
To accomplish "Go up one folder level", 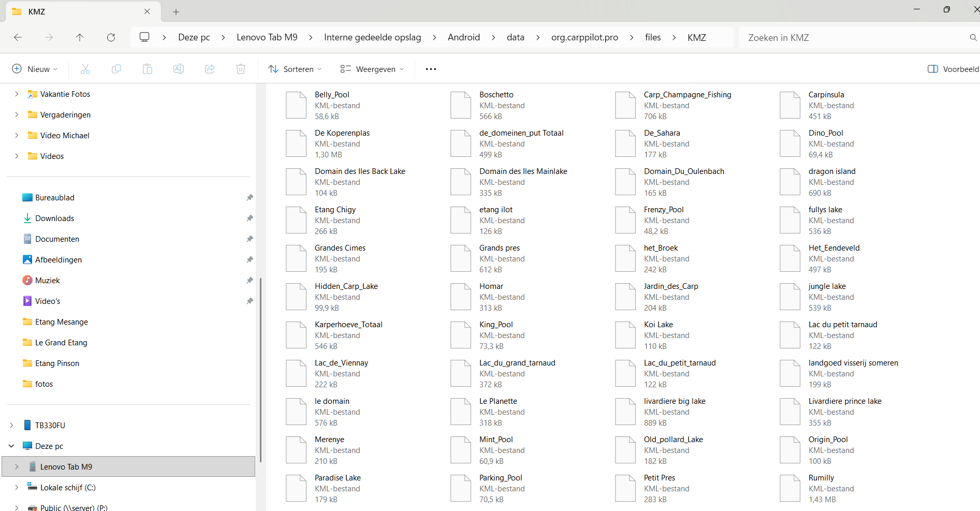I will click(x=80, y=37).
